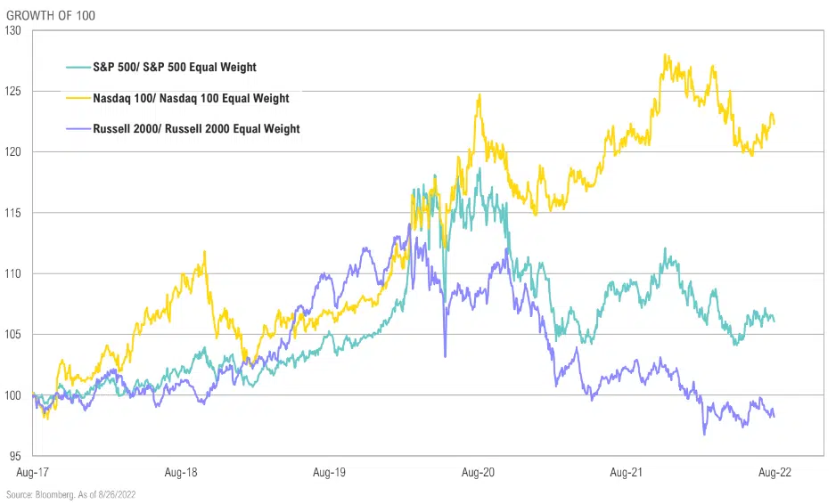
Task: Click the 95 y-axis value
Action: (x=15, y=455)
